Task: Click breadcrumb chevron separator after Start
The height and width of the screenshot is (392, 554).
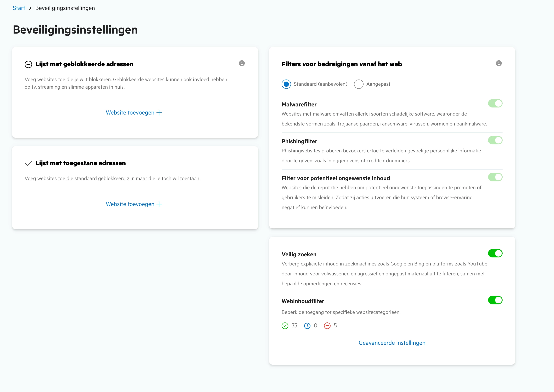Action: click(30, 8)
